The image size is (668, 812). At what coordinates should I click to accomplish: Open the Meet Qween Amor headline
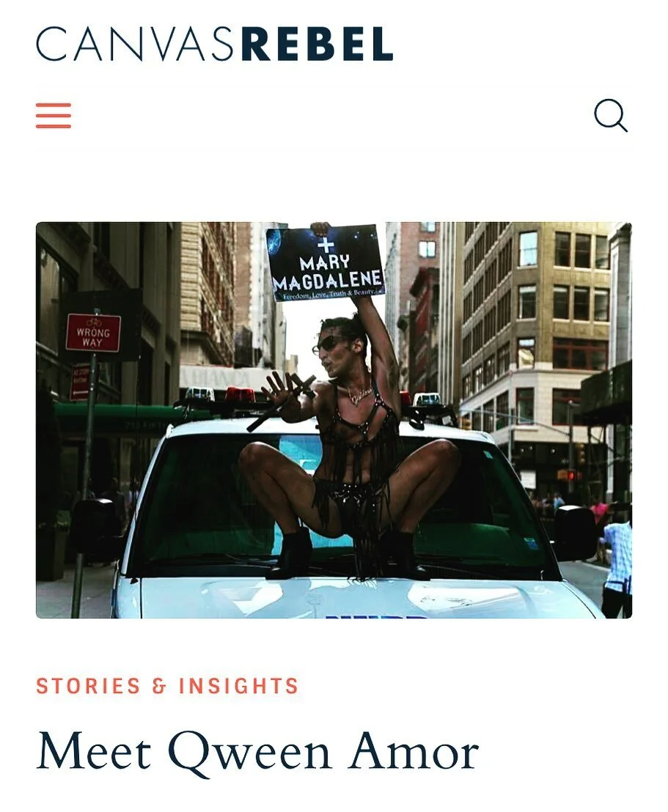[x=257, y=752]
